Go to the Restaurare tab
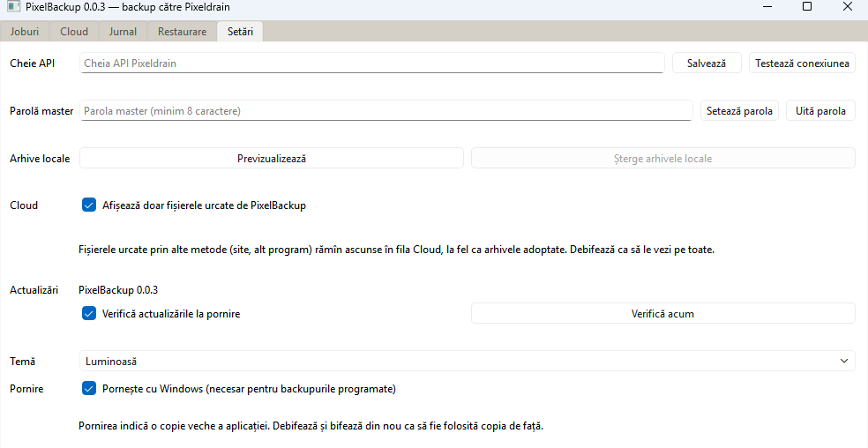 182,32
